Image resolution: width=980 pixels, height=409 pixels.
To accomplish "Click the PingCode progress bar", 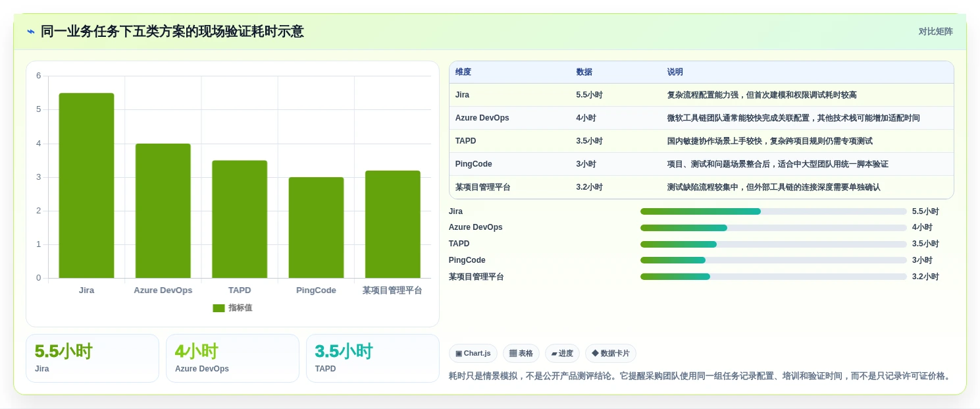I will pyautogui.click(x=773, y=260).
